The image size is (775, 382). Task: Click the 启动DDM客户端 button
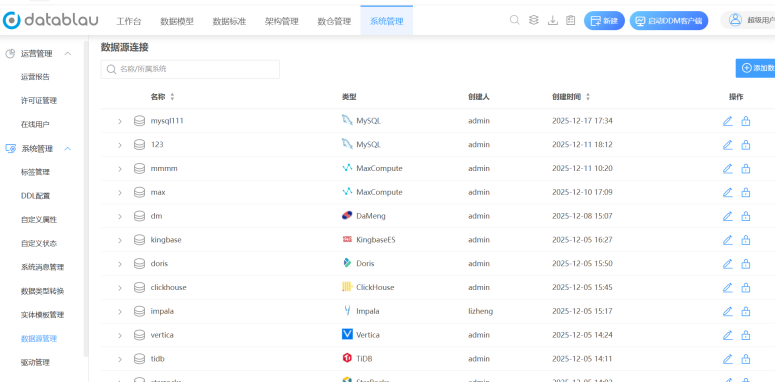pos(669,21)
